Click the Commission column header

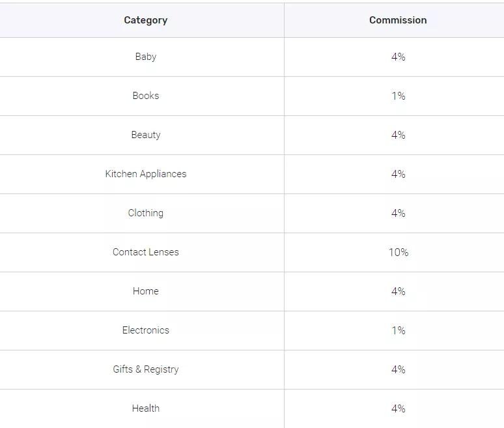[x=398, y=20]
